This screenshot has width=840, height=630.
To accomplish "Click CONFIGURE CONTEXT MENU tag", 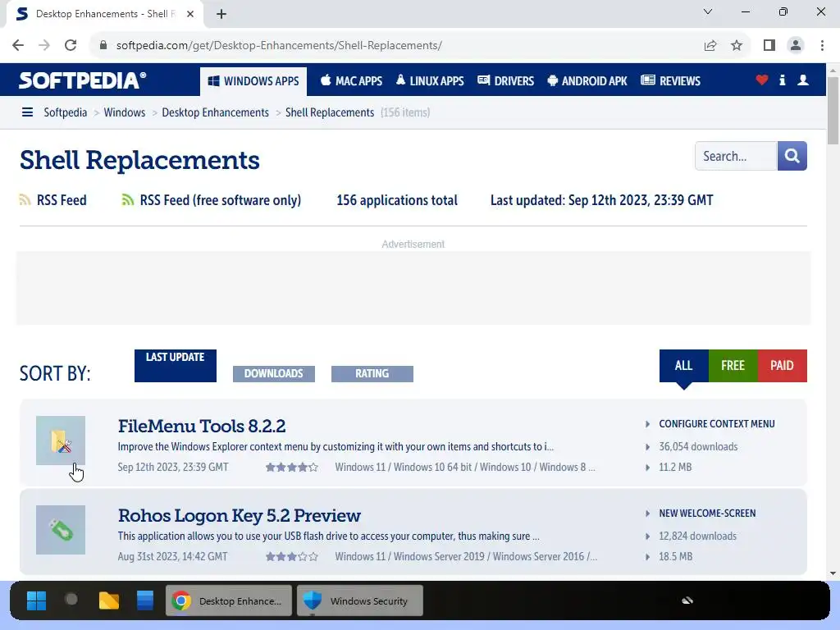I will [717, 424].
